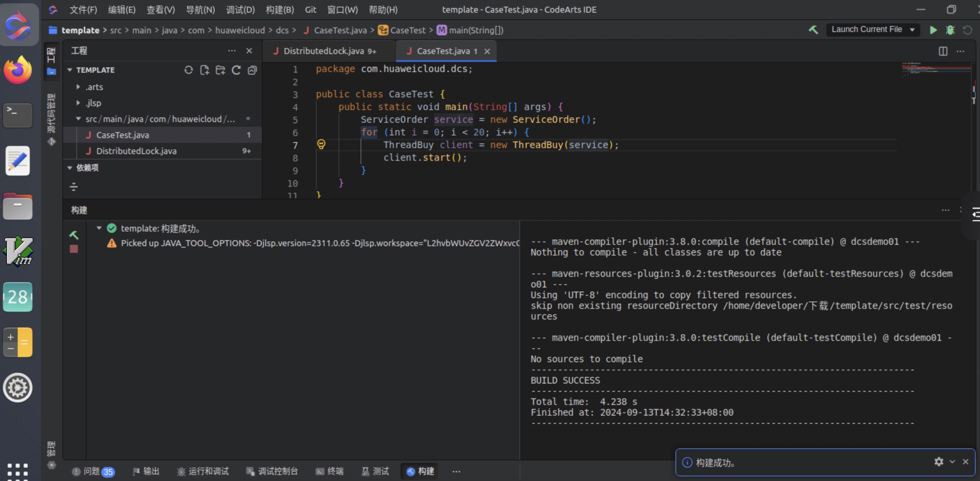Click the lightbulb quick fix icon on line 7
Viewport: 980px width, 481px height.
click(321, 144)
